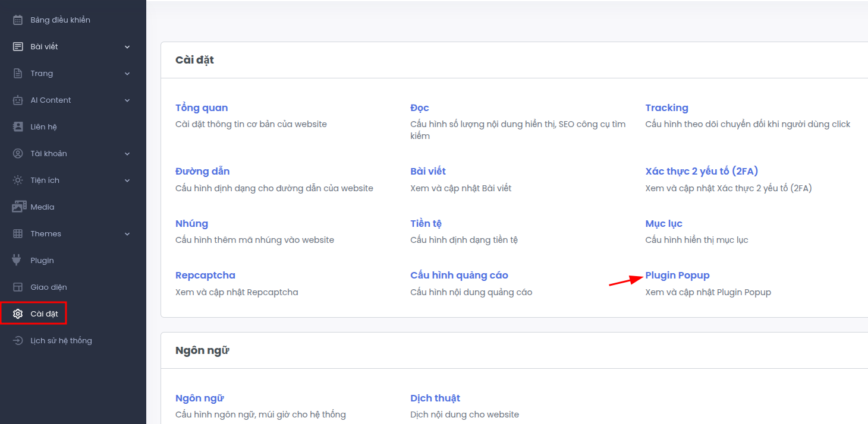
Task: Open the Tracking settings link
Action: click(666, 107)
